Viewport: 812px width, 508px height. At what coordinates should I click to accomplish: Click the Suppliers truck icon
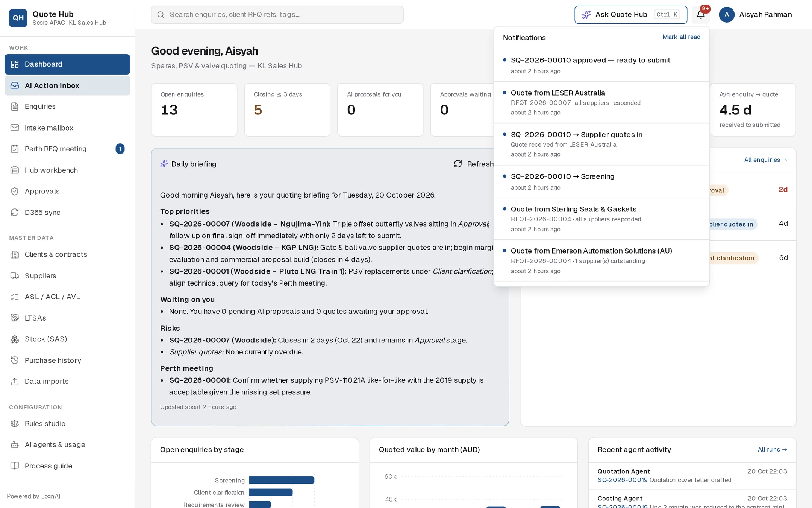click(15, 276)
